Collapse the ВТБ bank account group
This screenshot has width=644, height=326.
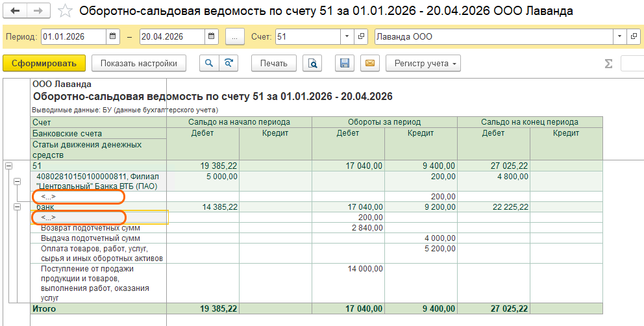(x=19, y=181)
